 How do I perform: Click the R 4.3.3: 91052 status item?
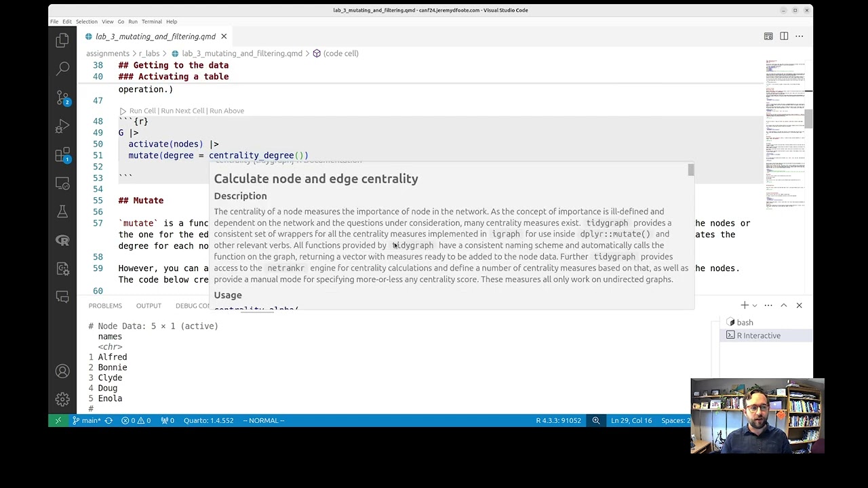(558, 420)
